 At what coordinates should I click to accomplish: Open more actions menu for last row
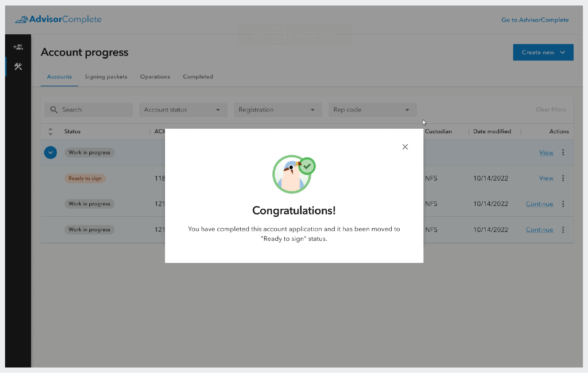coord(563,229)
